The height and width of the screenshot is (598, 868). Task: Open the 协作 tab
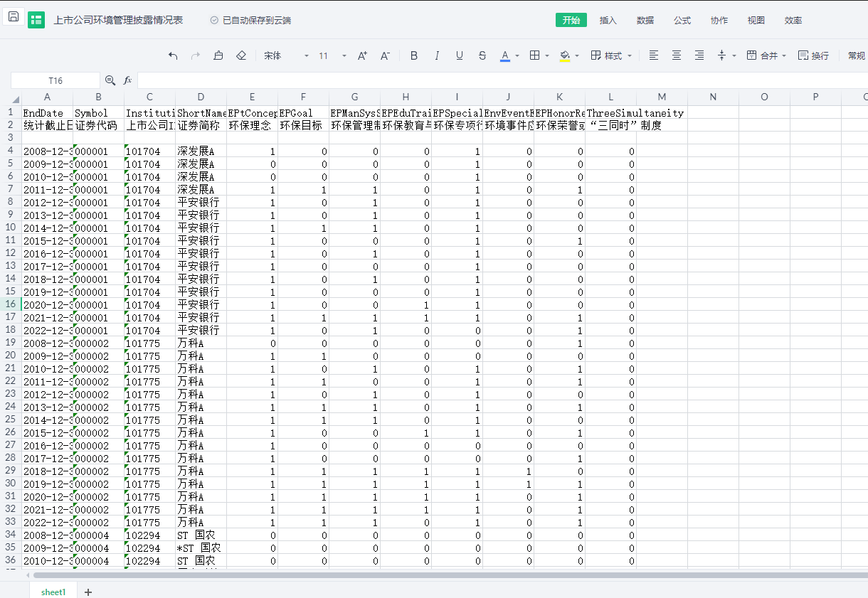coord(719,20)
